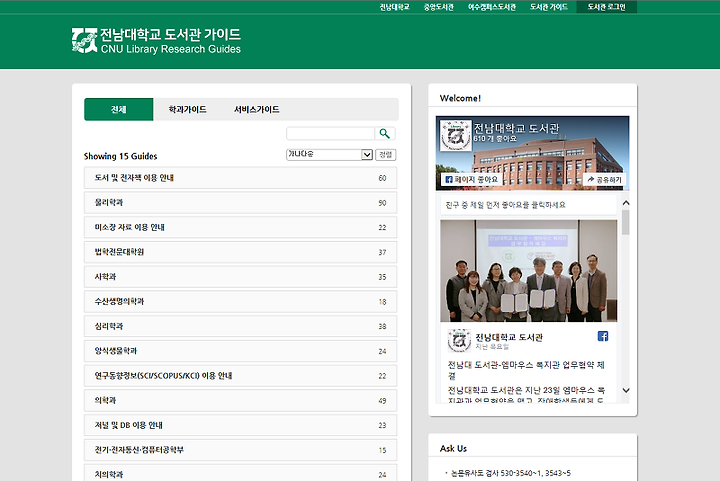The image size is (720, 481).
Task: Switch to the 서비스가이드 tab
Action: (x=257, y=109)
